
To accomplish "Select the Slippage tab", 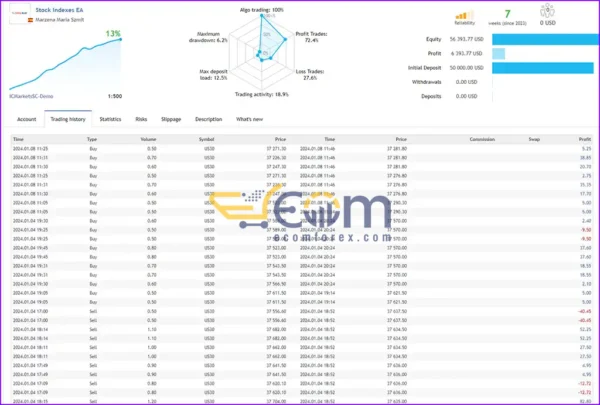I will coord(171,119).
